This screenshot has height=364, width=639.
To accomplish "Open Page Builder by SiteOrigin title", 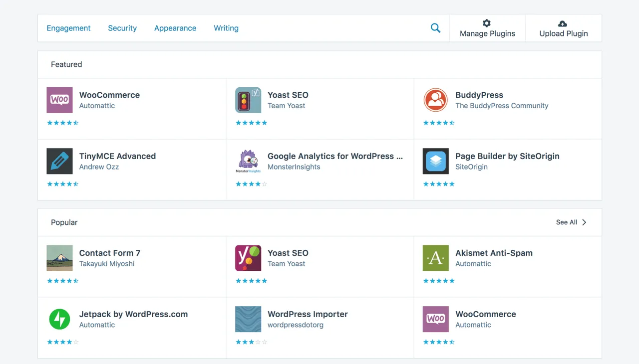I will pyautogui.click(x=507, y=156).
